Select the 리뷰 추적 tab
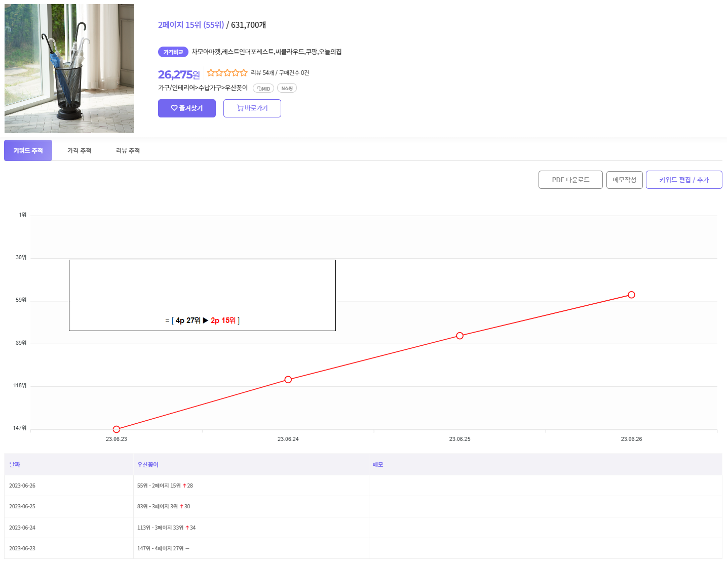The image size is (728, 565). tap(128, 151)
